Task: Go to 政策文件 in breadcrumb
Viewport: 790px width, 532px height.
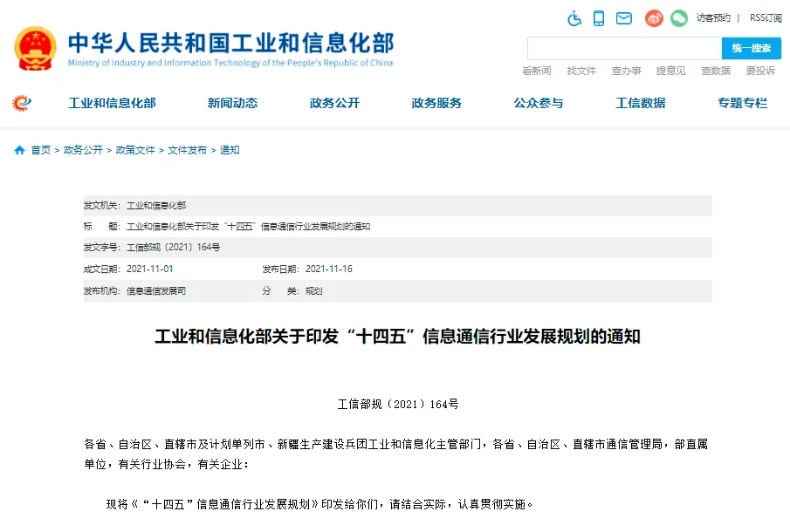Action: [135, 150]
